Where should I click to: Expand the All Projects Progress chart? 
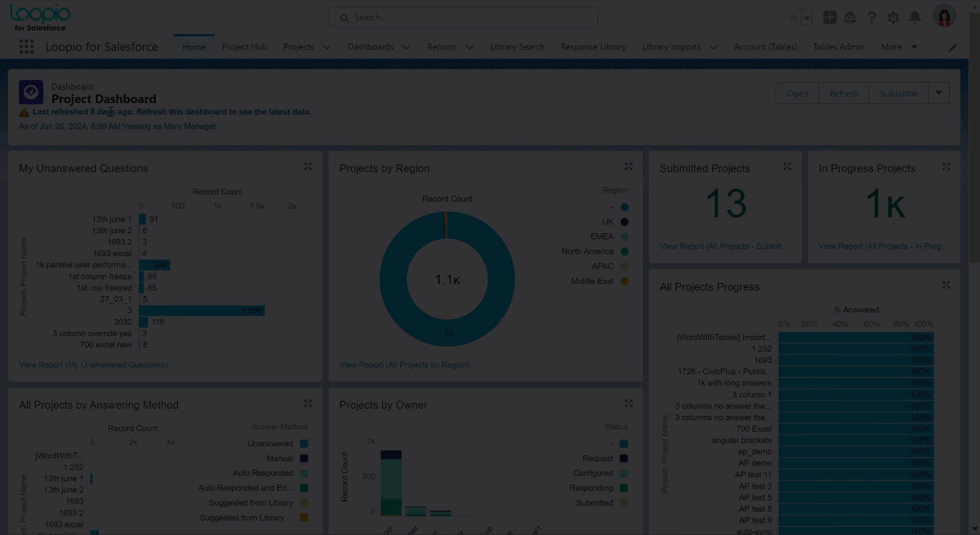(x=946, y=285)
